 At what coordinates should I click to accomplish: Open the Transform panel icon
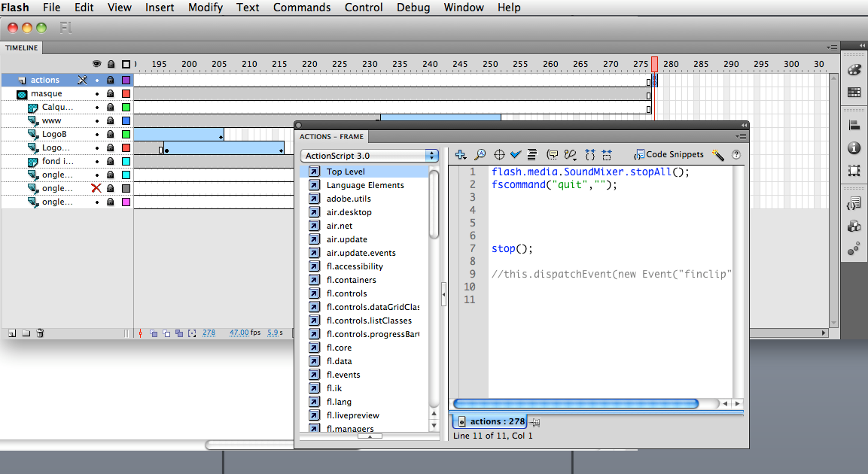pos(854,170)
